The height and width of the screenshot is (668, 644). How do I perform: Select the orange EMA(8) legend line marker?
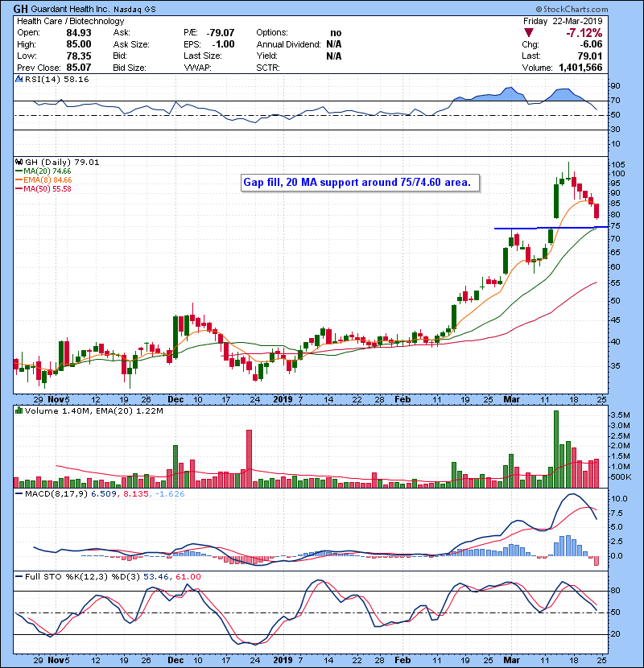pyautogui.click(x=19, y=180)
